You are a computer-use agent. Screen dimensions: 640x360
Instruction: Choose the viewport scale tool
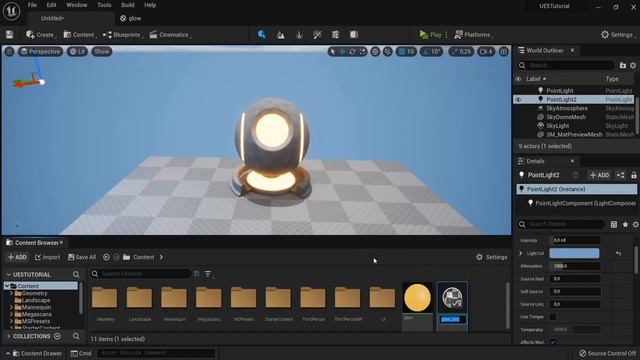[x=362, y=51]
